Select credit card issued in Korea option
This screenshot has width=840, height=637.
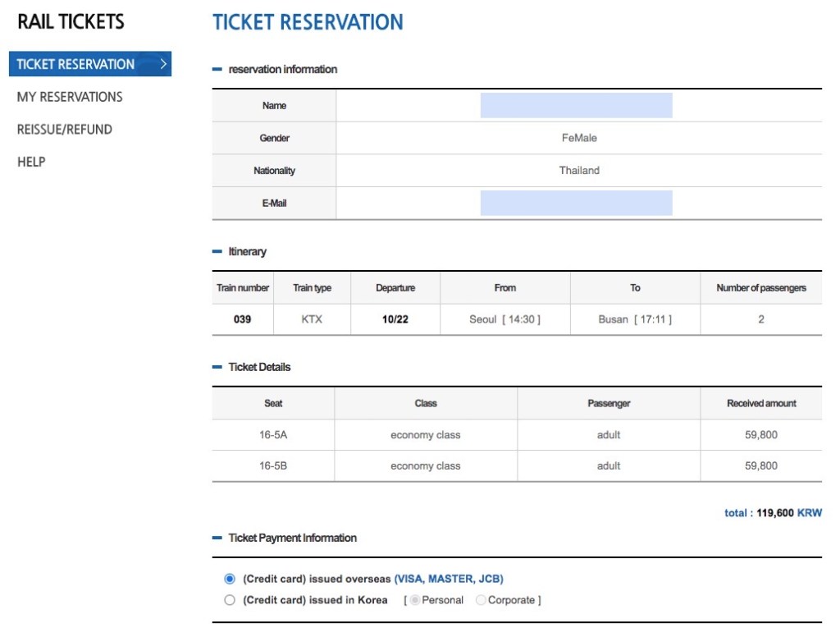(x=230, y=600)
